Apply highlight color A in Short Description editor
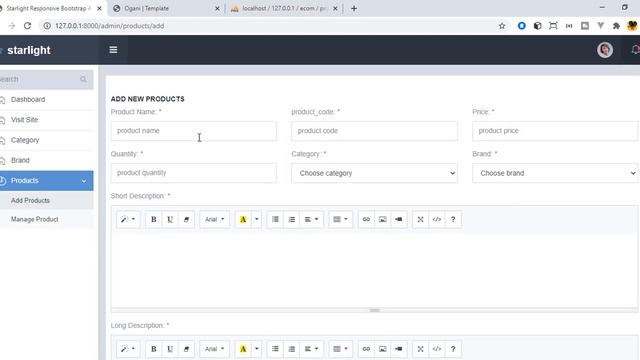This screenshot has height=360, width=640. (x=243, y=220)
